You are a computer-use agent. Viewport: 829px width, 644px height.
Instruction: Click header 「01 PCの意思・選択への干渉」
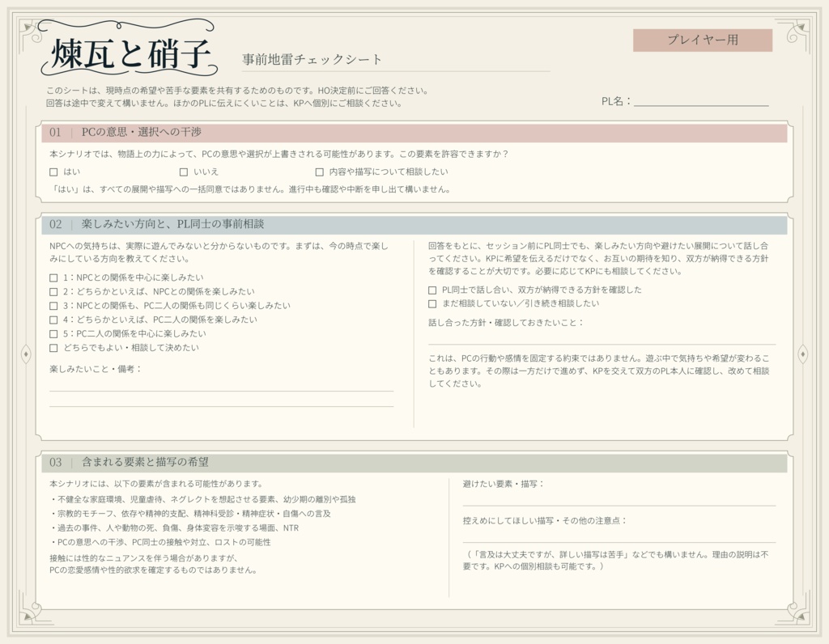point(414,132)
